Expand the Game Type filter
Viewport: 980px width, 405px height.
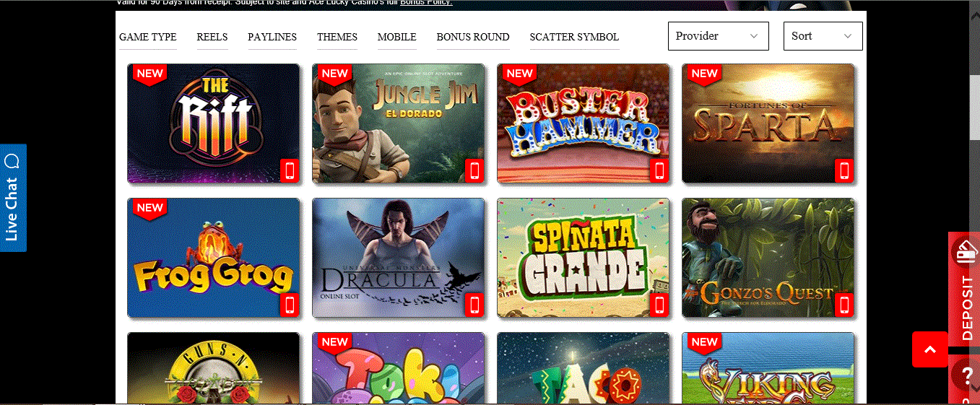[x=148, y=37]
